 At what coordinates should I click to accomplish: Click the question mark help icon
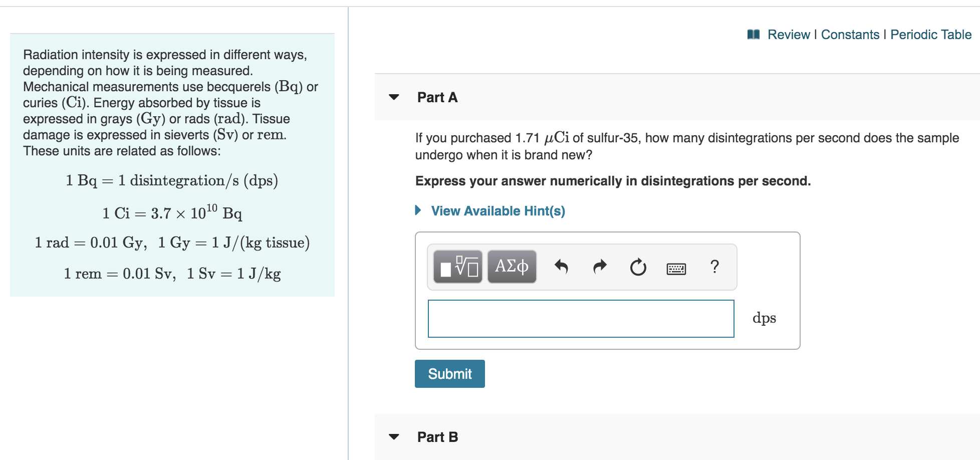(x=714, y=267)
